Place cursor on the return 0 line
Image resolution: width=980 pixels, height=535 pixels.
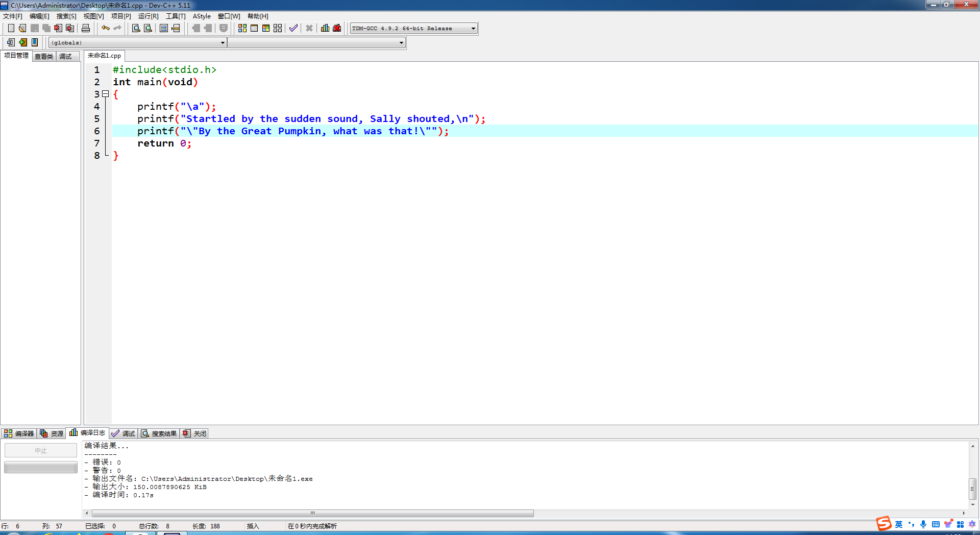(164, 143)
